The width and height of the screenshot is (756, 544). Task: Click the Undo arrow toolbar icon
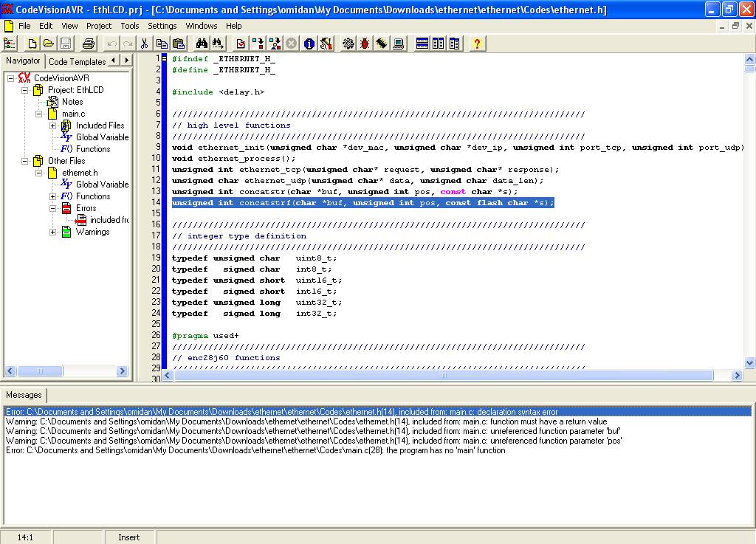pyautogui.click(x=112, y=44)
